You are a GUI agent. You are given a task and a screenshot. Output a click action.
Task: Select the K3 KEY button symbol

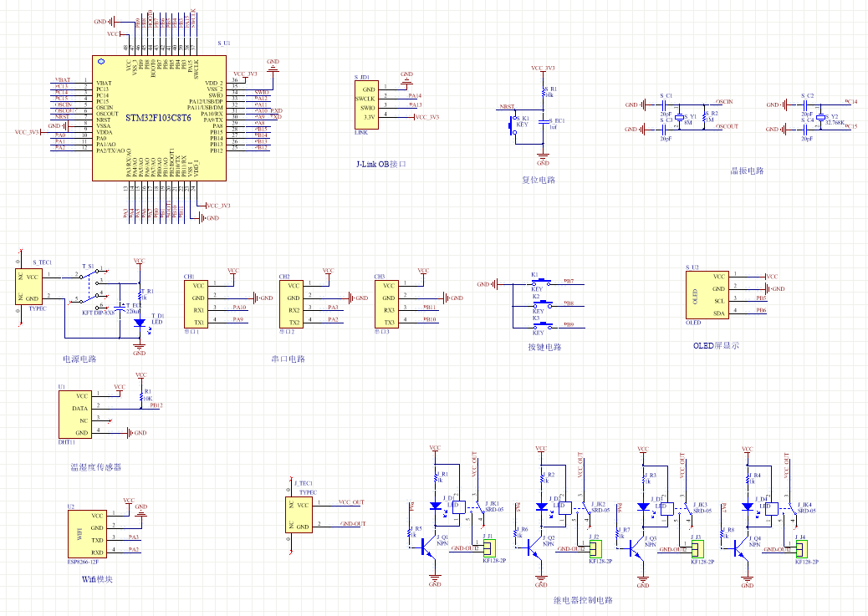click(542, 325)
